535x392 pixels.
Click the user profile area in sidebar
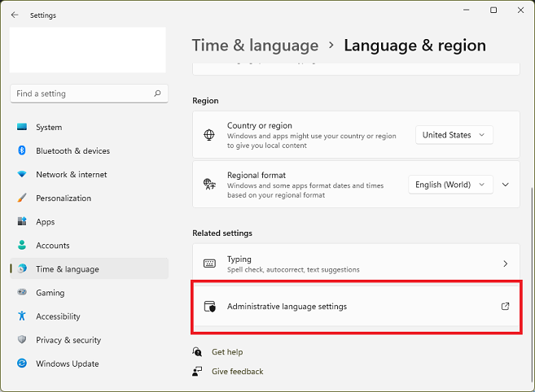coord(88,50)
